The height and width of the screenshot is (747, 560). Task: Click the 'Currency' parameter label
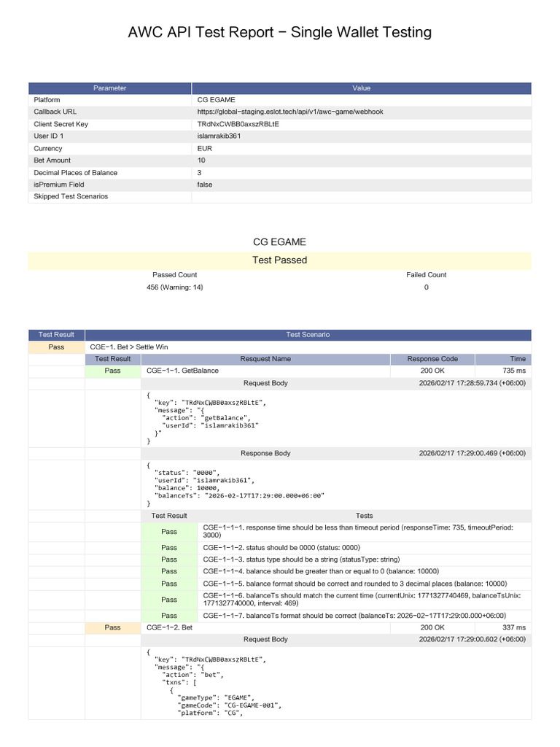47,149
